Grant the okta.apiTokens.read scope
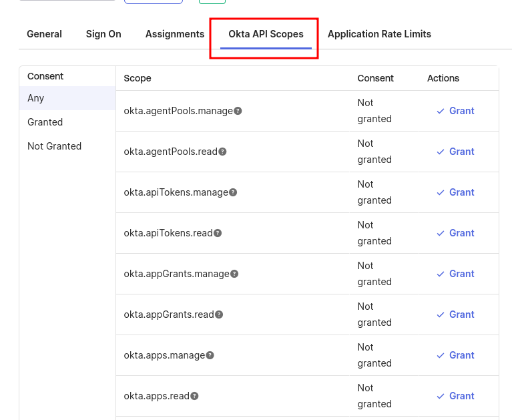The width and height of the screenshot is (512, 420). tap(455, 233)
